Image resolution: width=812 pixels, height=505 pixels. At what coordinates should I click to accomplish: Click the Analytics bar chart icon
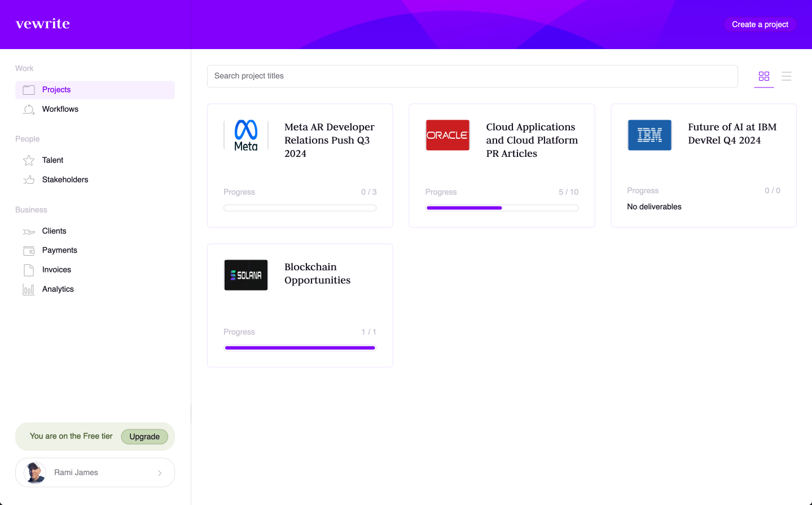(29, 289)
